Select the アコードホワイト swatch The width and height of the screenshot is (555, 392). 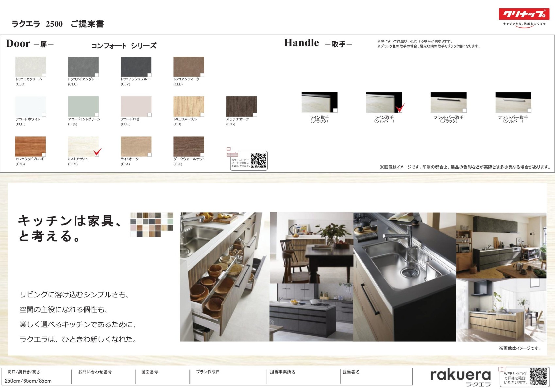click(30, 106)
